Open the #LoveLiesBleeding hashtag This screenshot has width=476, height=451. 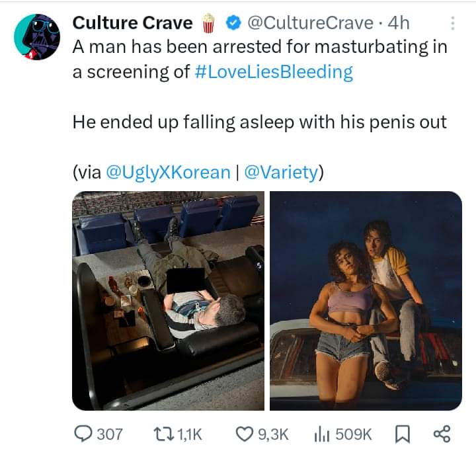pyautogui.click(x=274, y=71)
